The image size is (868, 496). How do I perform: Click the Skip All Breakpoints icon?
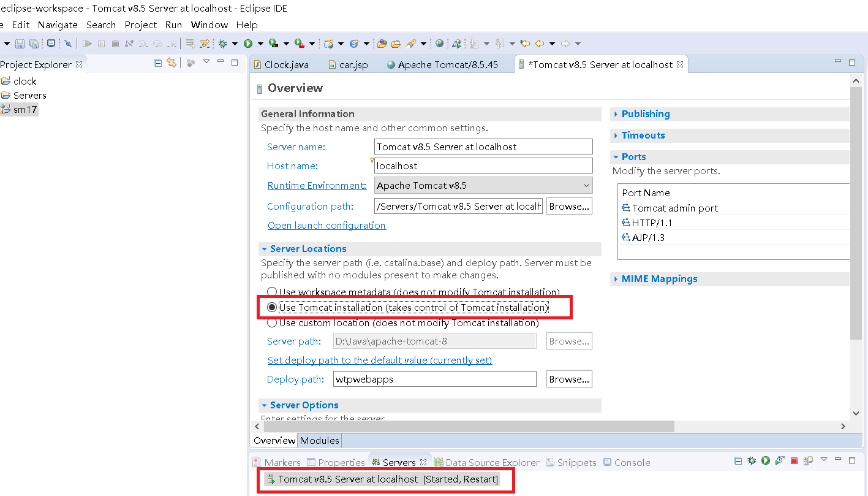click(68, 44)
